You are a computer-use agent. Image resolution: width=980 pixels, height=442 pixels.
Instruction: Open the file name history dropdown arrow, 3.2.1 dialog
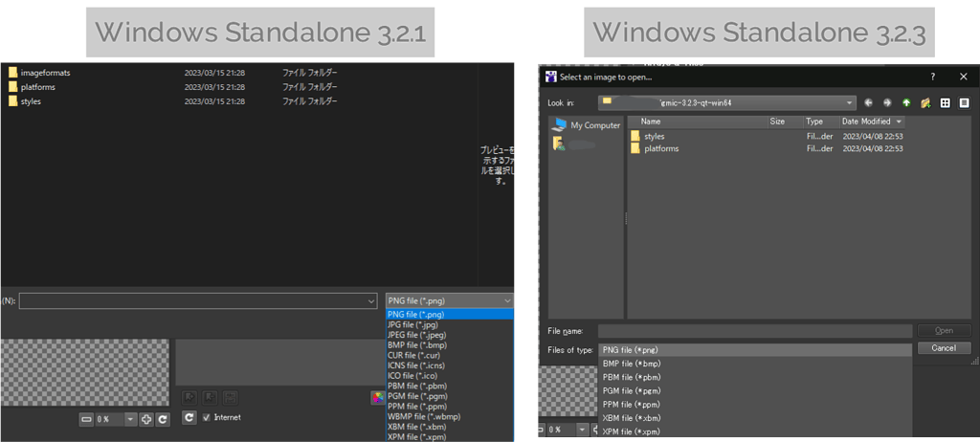372,300
